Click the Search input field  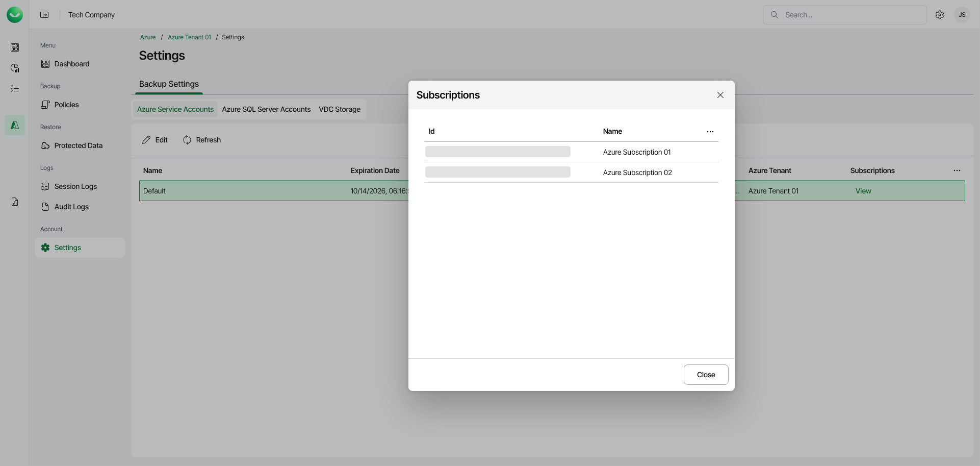coord(852,15)
